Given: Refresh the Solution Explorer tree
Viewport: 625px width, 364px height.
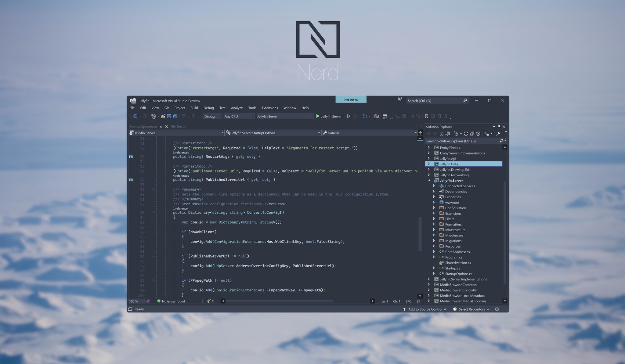Looking at the screenshot, I should 466,134.
